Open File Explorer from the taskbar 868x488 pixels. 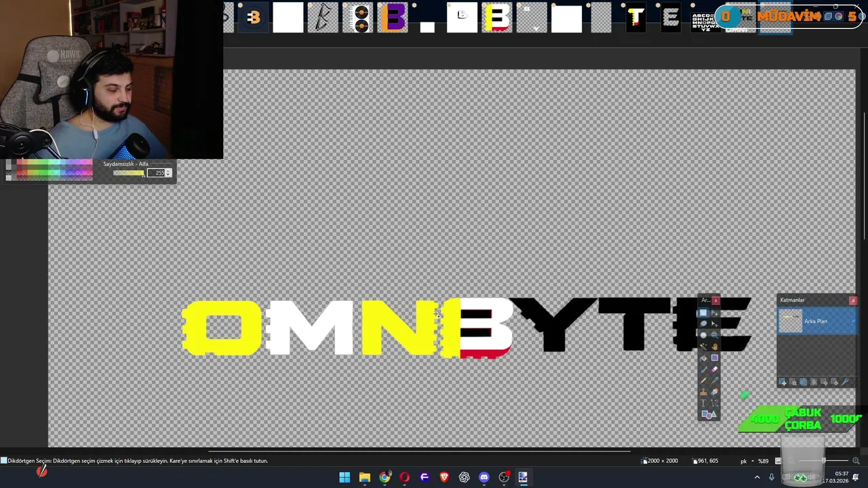(365, 477)
